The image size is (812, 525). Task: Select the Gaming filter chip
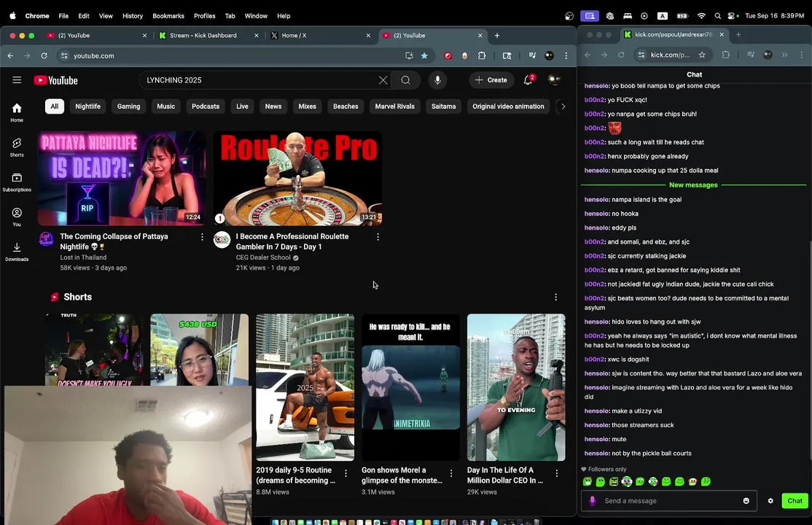[x=128, y=106]
